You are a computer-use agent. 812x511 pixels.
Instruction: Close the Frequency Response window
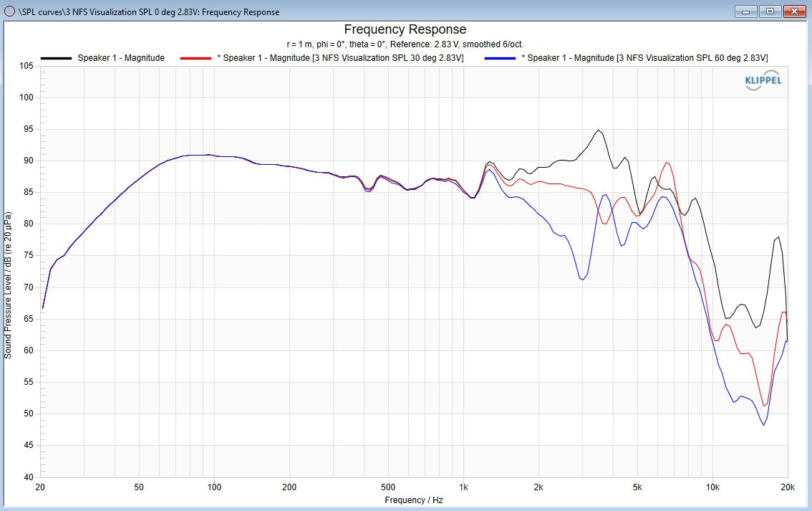coord(794,11)
